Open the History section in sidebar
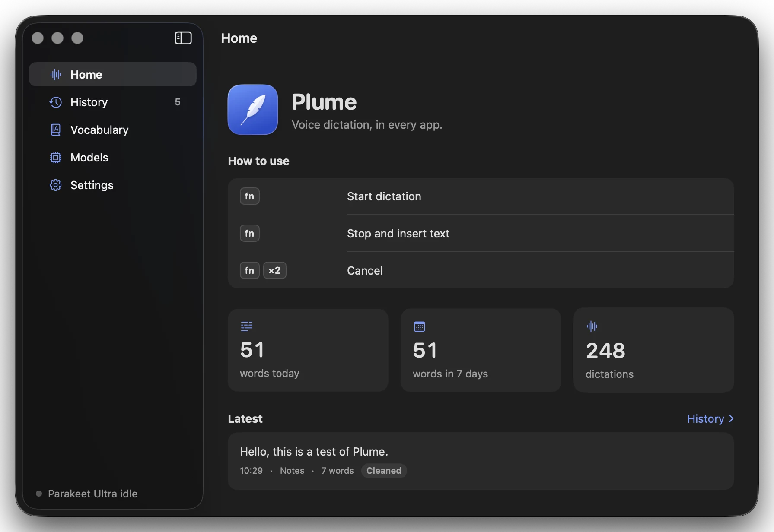This screenshot has width=774, height=532. point(113,102)
